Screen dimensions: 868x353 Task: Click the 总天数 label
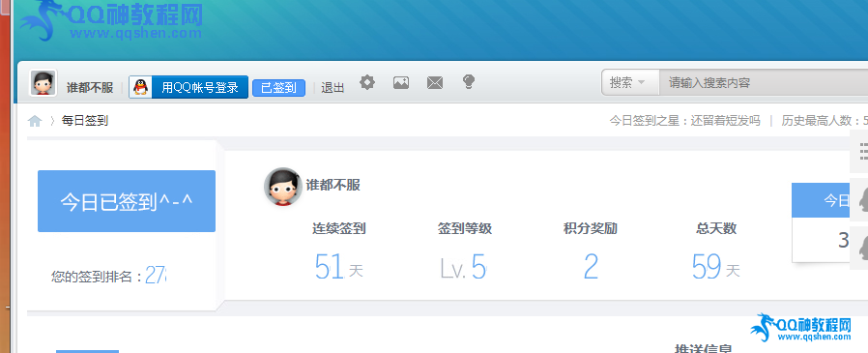point(716,228)
